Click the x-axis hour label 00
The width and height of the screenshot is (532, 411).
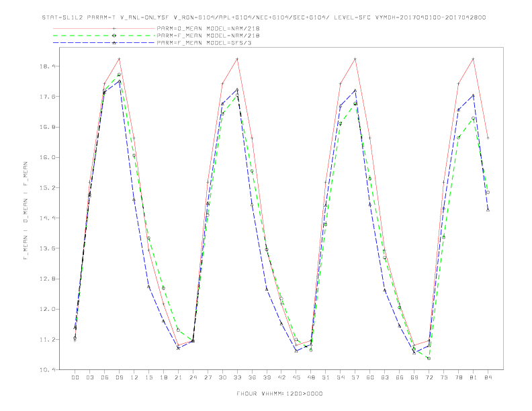point(75,377)
